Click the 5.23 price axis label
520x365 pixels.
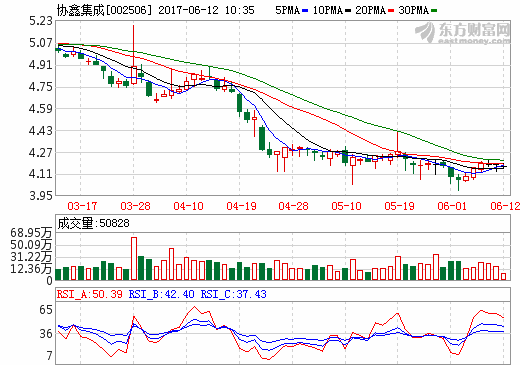tap(41, 21)
